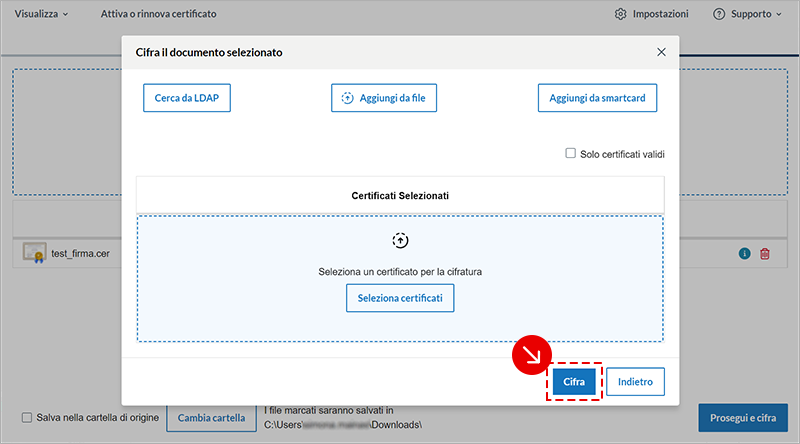800x444 pixels.
Task: Close the Cifra il documento dialog
Action: [x=661, y=52]
